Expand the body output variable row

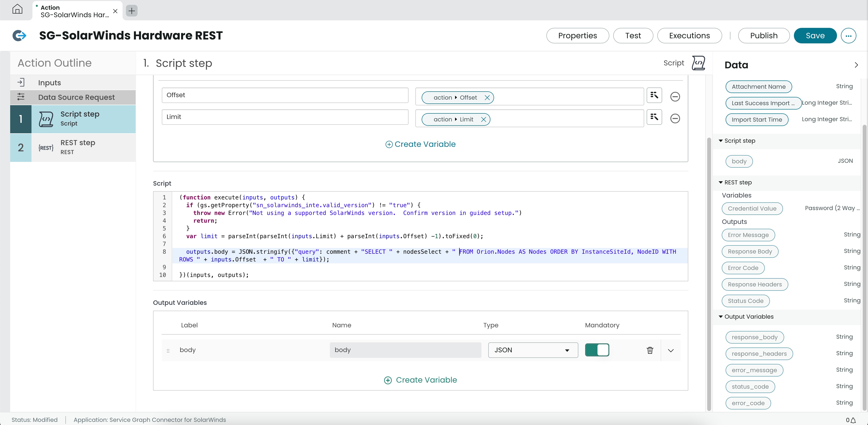pyautogui.click(x=671, y=351)
